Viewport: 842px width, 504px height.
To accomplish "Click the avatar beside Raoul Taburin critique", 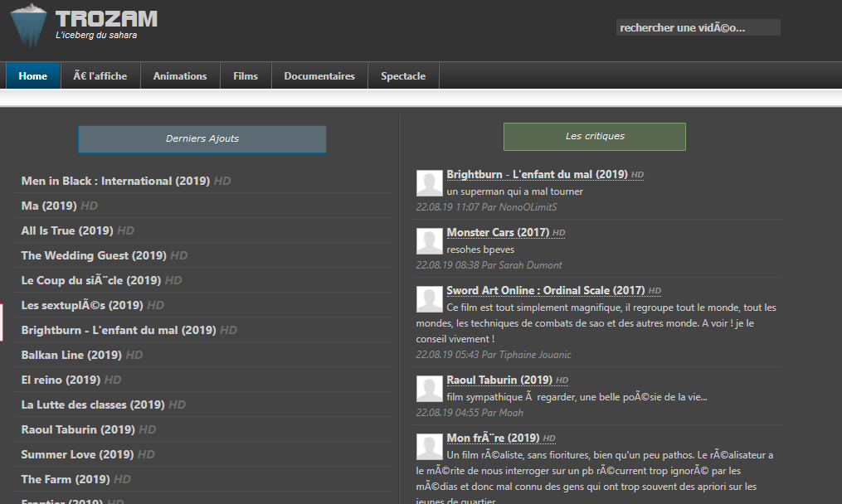I will point(429,389).
